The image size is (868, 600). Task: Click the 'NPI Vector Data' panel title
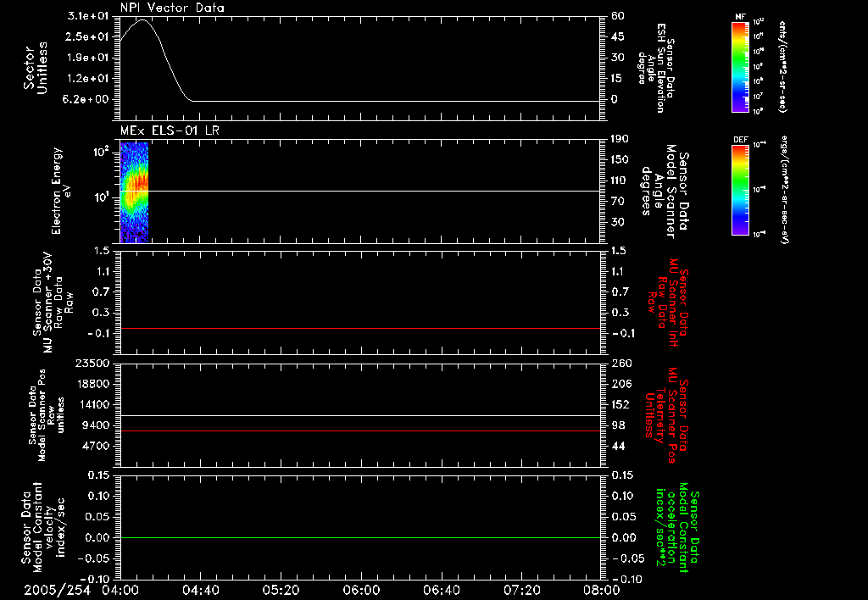pos(172,8)
